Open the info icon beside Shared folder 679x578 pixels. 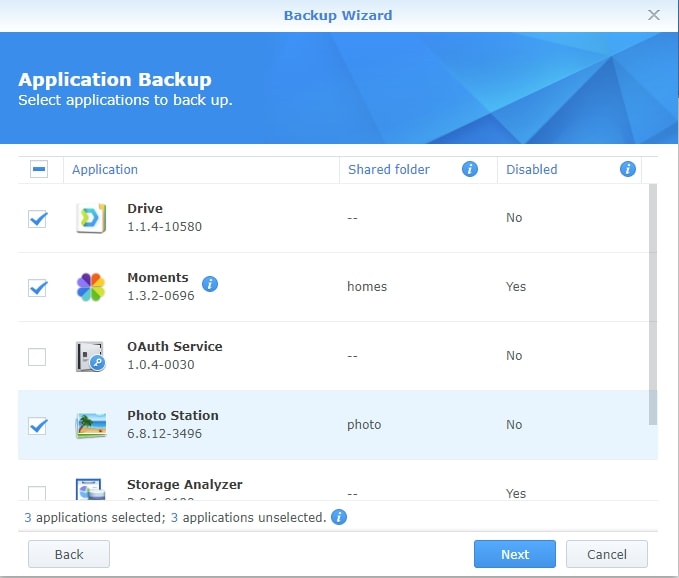pos(470,169)
